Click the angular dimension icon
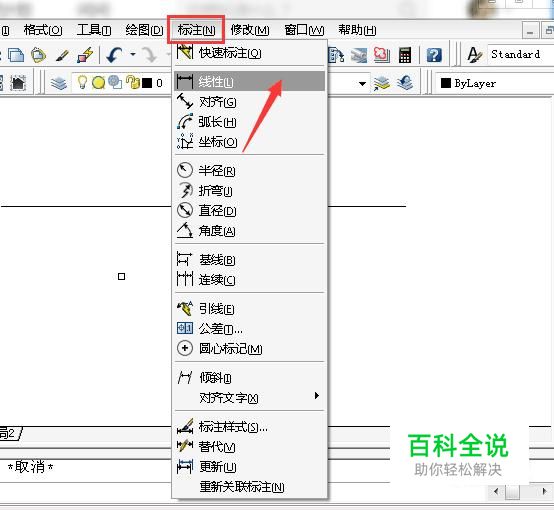Viewport: 554px width, 510px height. pyautogui.click(x=185, y=230)
